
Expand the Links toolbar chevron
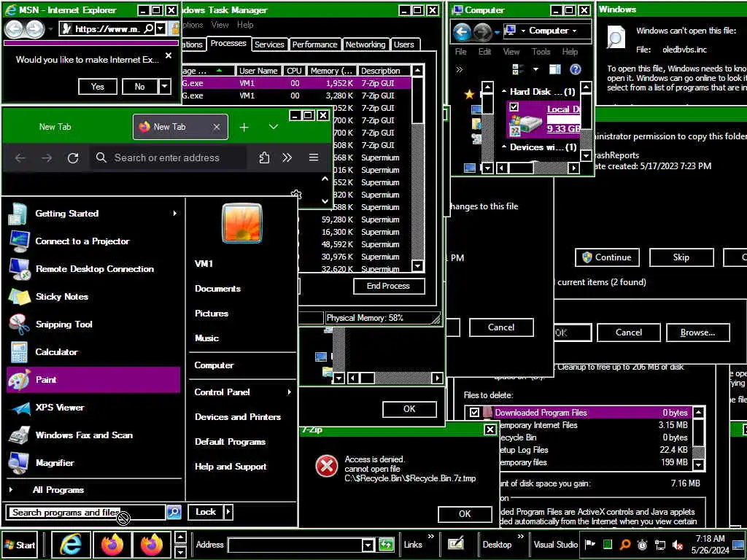point(430,537)
